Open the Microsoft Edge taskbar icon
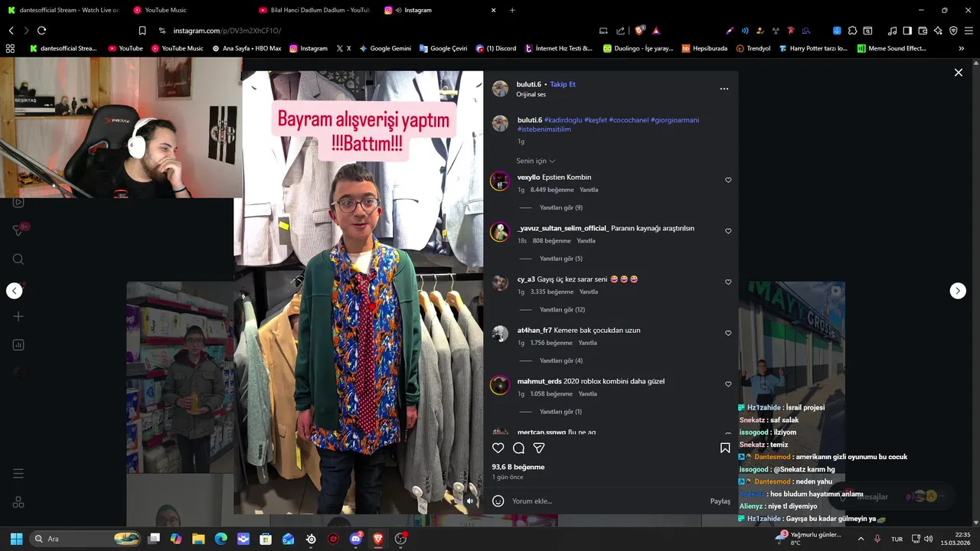Screen dimensions: 980x551 click(220, 539)
